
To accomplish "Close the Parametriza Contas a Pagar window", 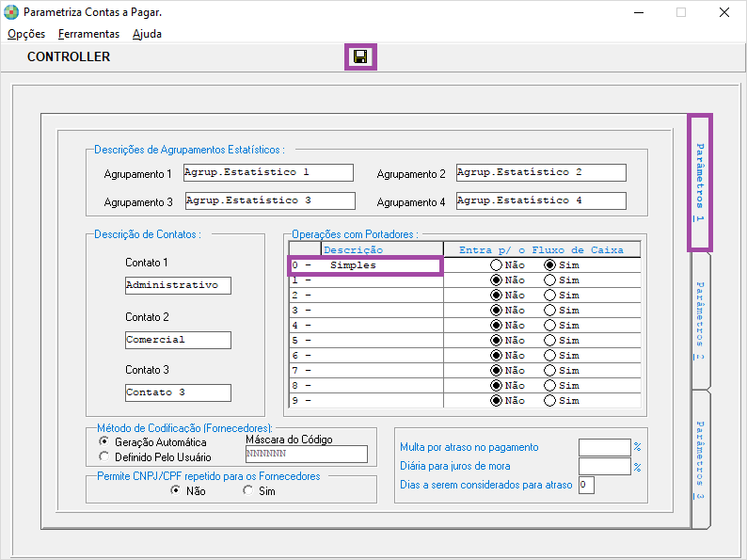I will [x=724, y=12].
